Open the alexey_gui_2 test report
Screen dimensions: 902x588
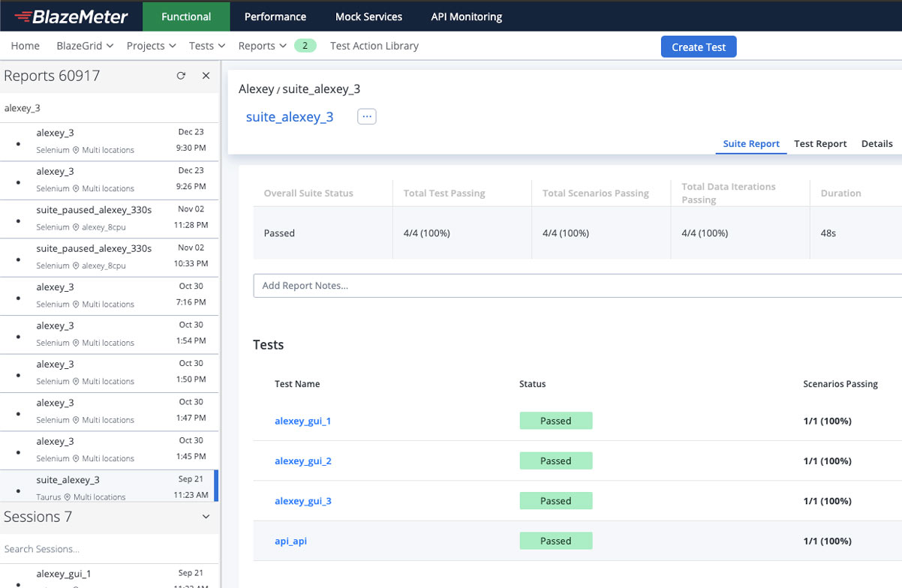303,460
